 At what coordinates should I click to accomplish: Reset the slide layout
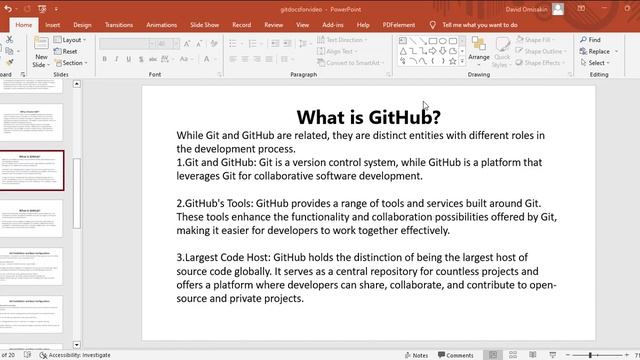pyautogui.click(x=65, y=51)
